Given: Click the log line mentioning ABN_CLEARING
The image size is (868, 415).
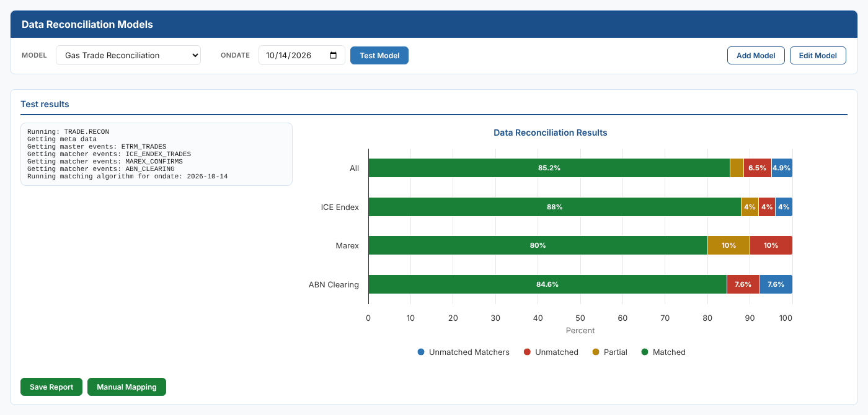Looking at the screenshot, I should pos(101,168).
